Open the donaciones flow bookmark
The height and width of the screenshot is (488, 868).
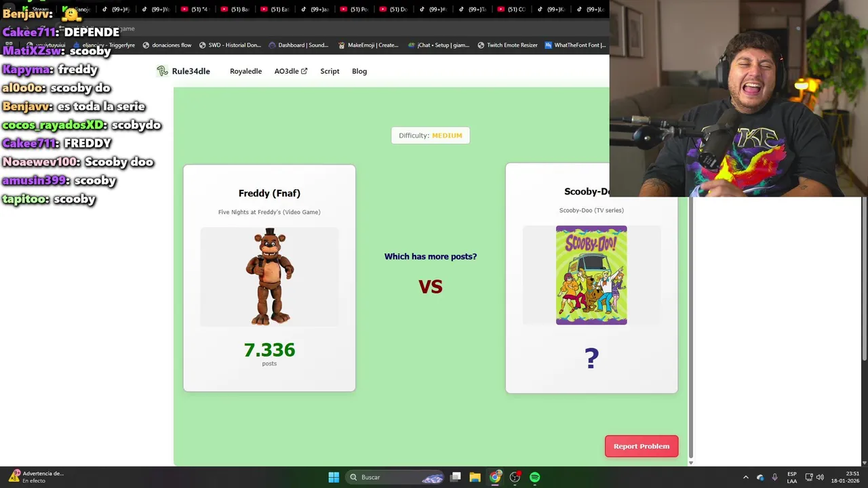click(166, 45)
